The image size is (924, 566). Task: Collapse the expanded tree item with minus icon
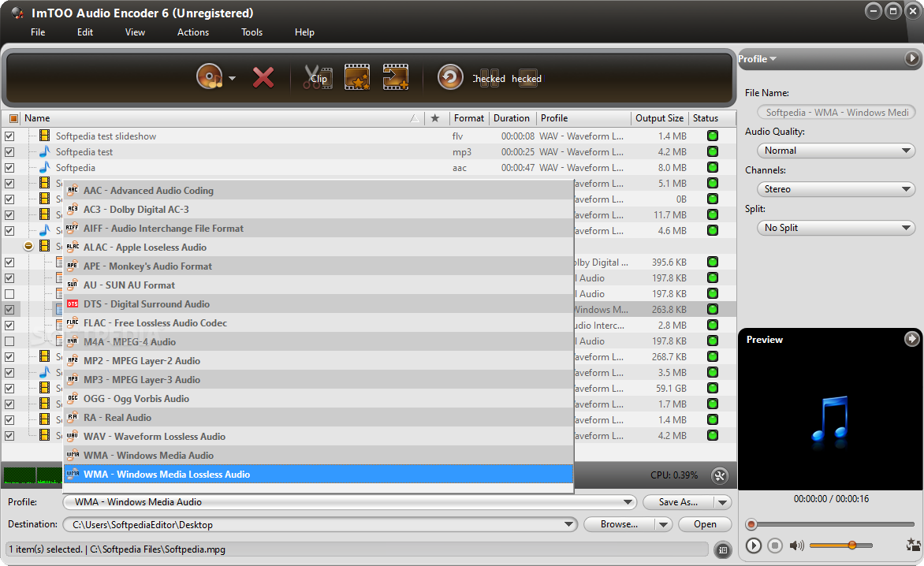pyautogui.click(x=28, y=246)
